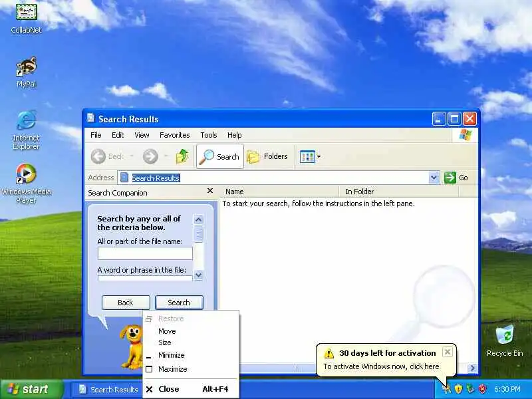Click the Back button in Search Companion
532x399 pixels.
[126, 303]
